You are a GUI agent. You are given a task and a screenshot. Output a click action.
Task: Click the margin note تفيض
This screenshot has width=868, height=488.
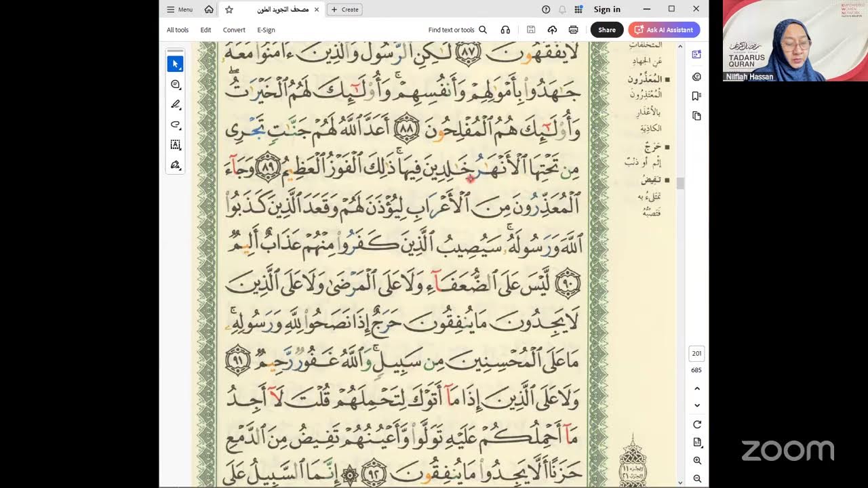pyautogui.click(x=651, y=180)
